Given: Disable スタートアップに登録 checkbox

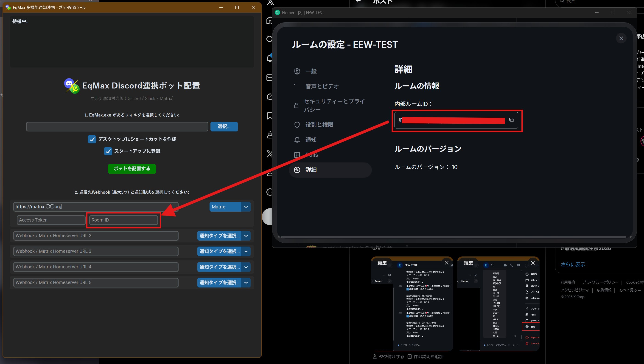Looking at the screenshot, I should click(108, 151).
